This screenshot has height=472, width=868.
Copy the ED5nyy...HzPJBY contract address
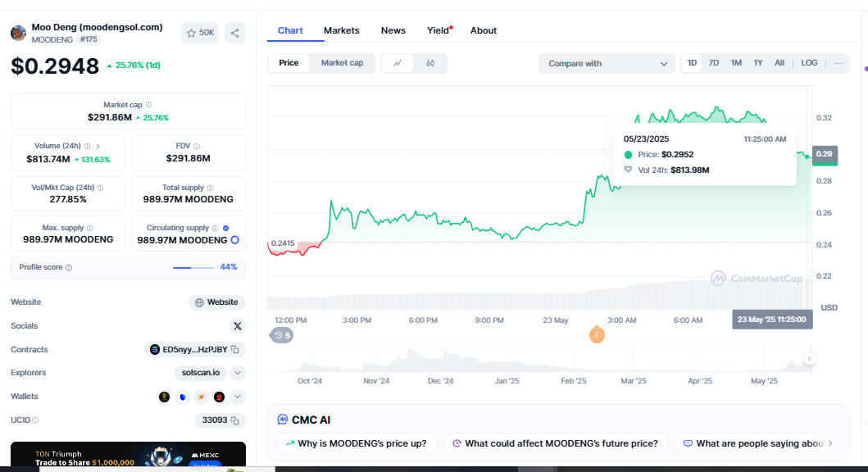tap(234, 350)
